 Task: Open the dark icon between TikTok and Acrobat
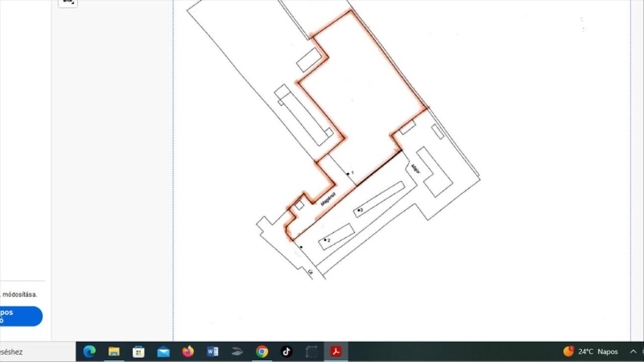[x=311, y=352]
